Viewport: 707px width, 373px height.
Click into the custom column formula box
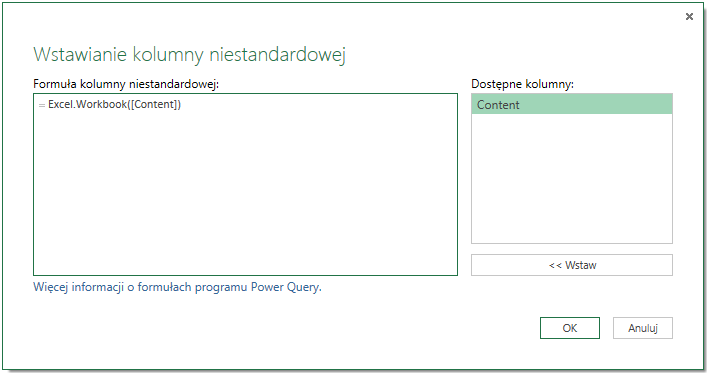245,184
